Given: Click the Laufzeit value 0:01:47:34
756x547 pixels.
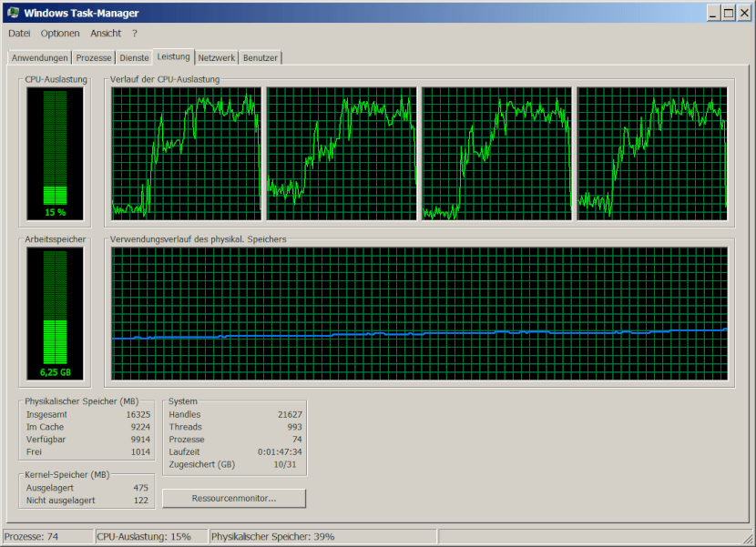Looking at the screenshot, I should [280, 452].
